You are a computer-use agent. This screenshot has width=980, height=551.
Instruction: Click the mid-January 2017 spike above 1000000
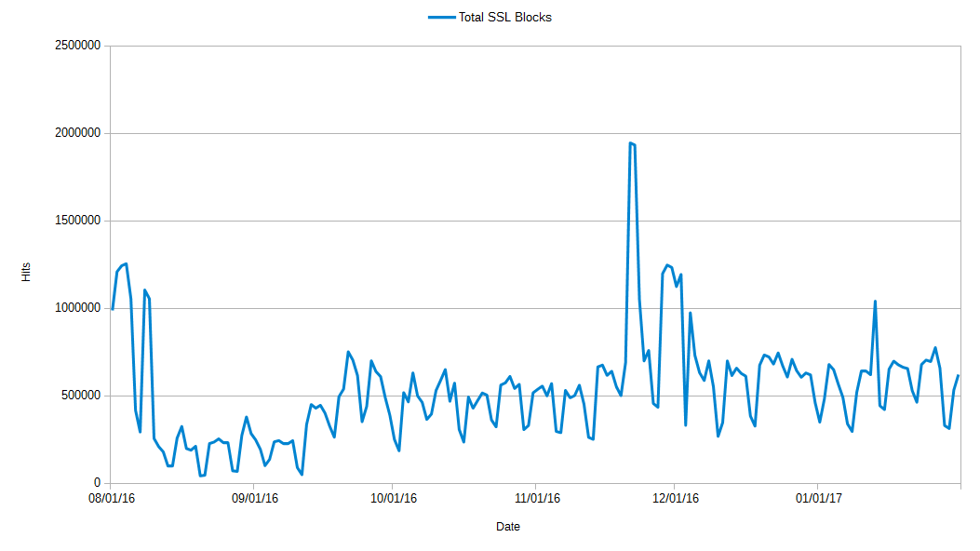(875, 302)
